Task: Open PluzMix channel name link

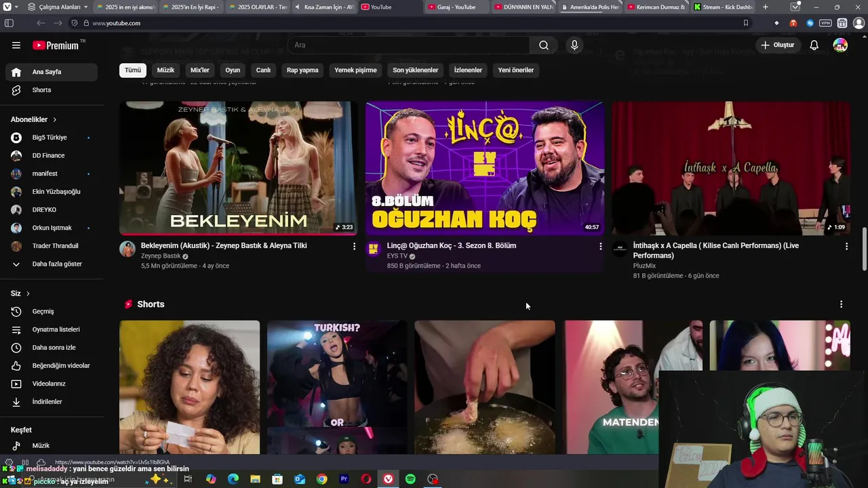Action: (644, 266)
